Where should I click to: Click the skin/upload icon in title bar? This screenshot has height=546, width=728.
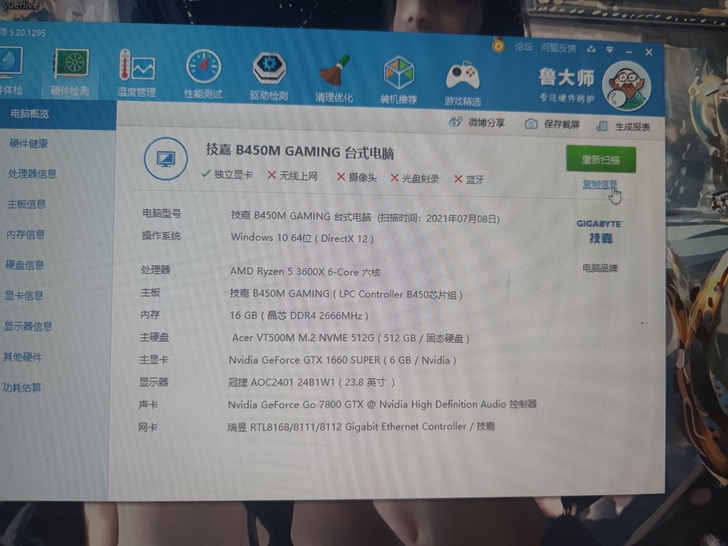591,49
